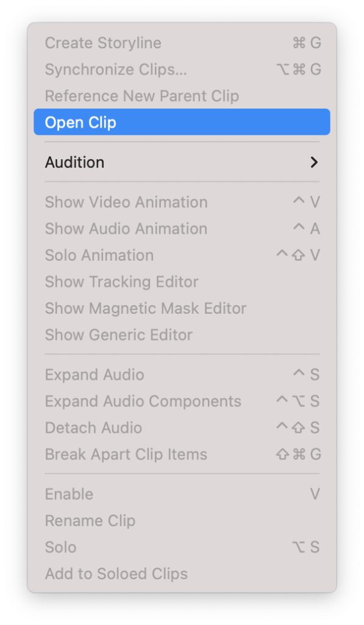Expand Audio on the selected clip
This screenshot has width=364, height=625.
pyautogui.click(x=94, y=374)
